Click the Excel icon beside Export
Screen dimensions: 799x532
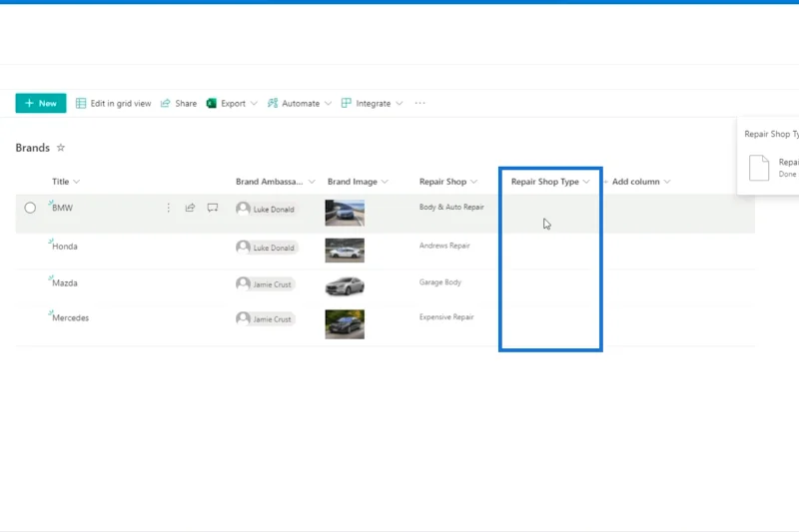coord(211,104)
